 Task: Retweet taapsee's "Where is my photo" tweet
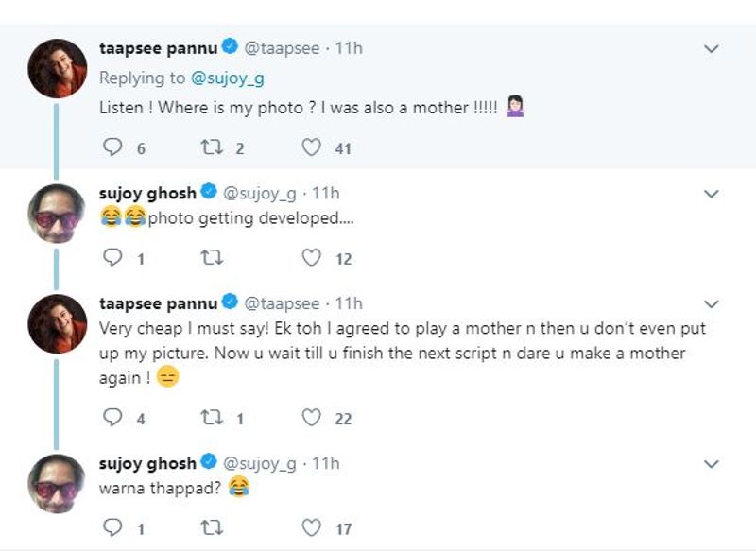[x=212, y=147]
